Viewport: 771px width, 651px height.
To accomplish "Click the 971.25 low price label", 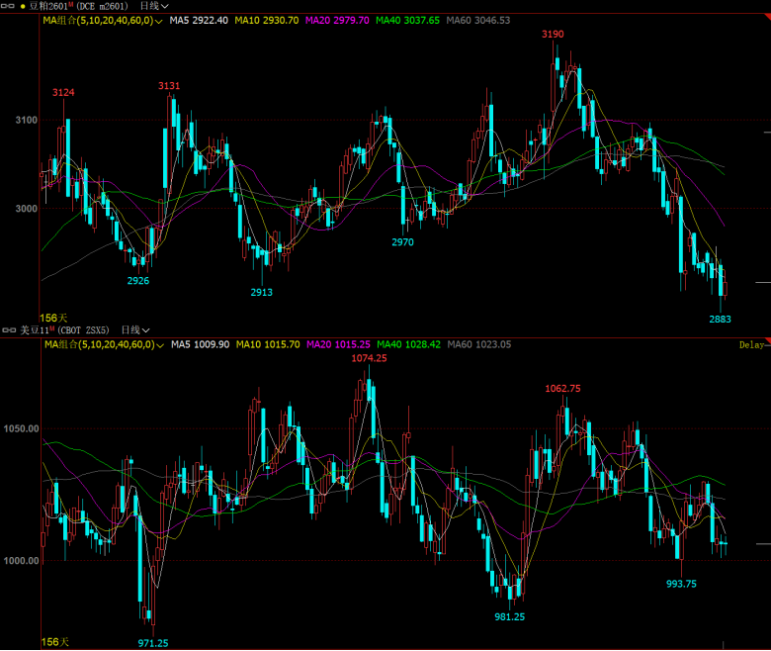I will pos(153,642).
